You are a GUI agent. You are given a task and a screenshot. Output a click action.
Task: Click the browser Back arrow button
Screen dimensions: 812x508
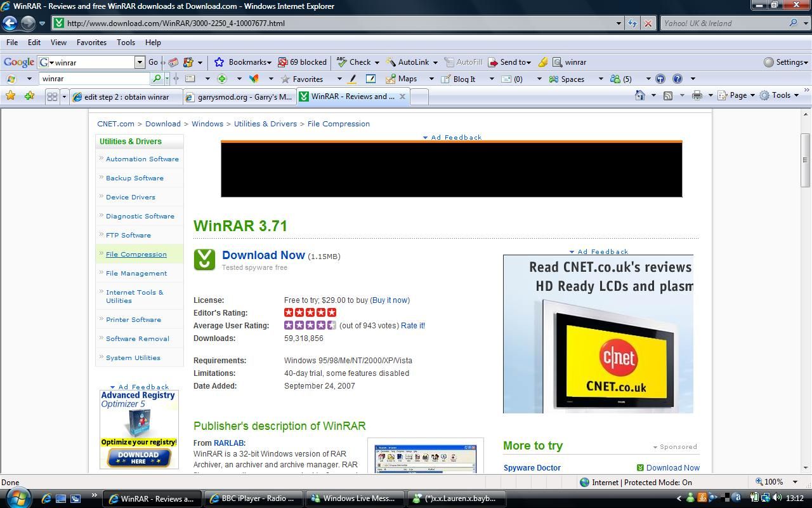pos(10,23)
